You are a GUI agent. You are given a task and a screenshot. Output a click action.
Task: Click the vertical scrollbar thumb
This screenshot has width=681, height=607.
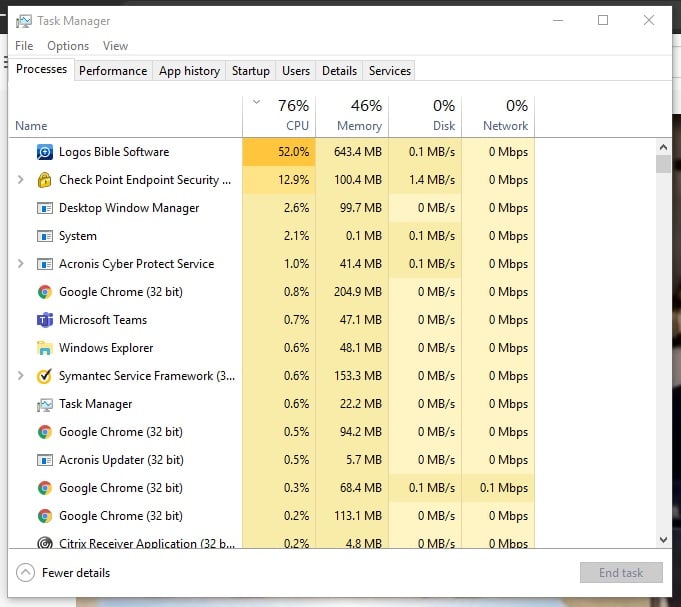click(x=663, y=164)
